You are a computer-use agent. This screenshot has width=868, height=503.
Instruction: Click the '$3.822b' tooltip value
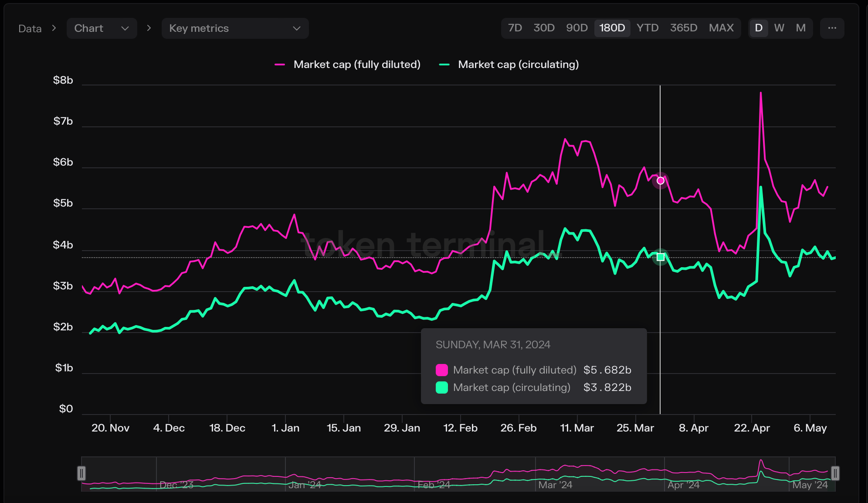(x=607, y=387)
